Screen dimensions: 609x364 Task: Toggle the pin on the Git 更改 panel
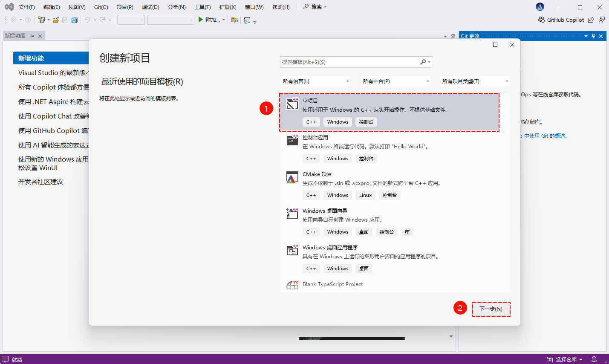593,36
